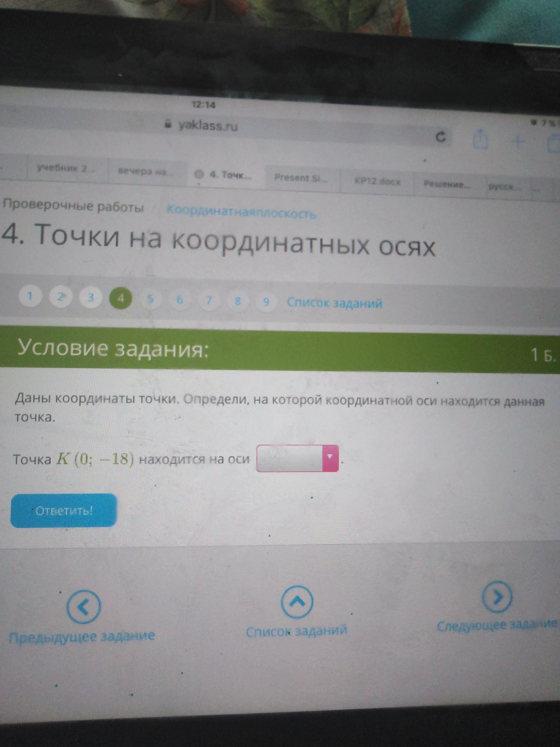Open the "KP12.docx" tab
The width and height of the screenshot is (560, 747).
377,182
